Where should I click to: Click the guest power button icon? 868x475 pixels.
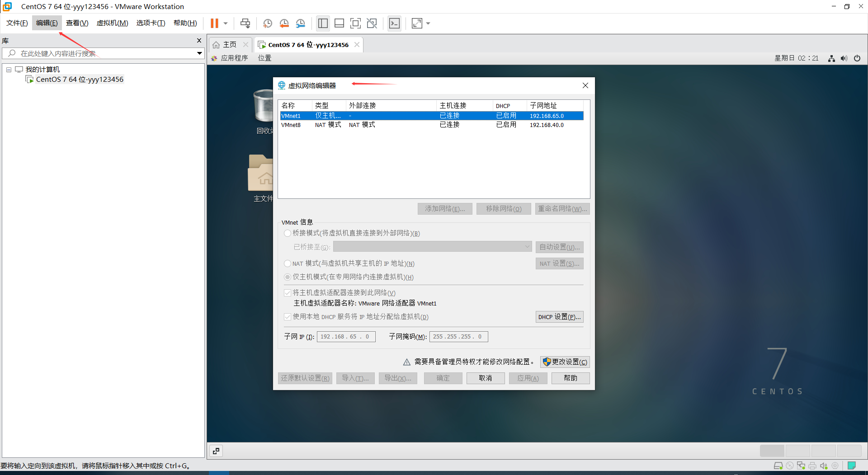coord(857,58)
